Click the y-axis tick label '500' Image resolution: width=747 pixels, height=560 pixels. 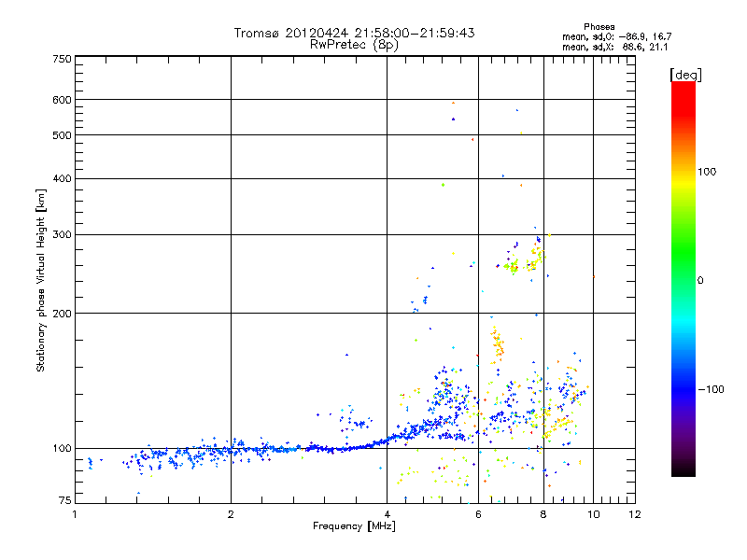[62, 135]
